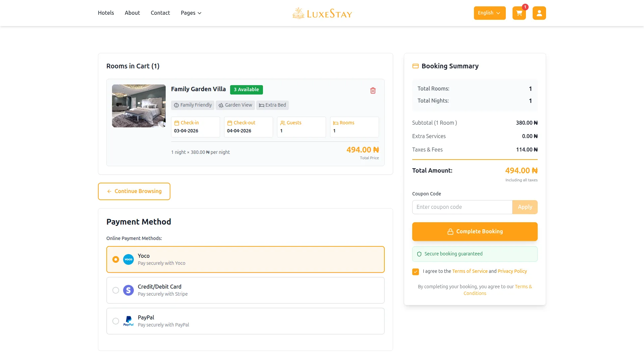Delete Family Garden Villa with trash icon

pyautogui.click(x=373, y=90)
